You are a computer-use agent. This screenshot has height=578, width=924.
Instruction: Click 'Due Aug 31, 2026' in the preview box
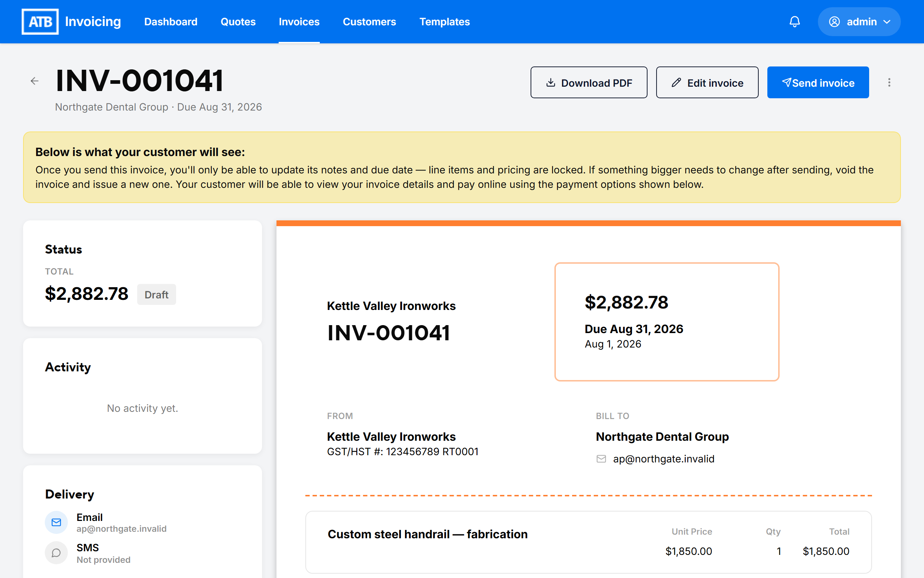634,329
